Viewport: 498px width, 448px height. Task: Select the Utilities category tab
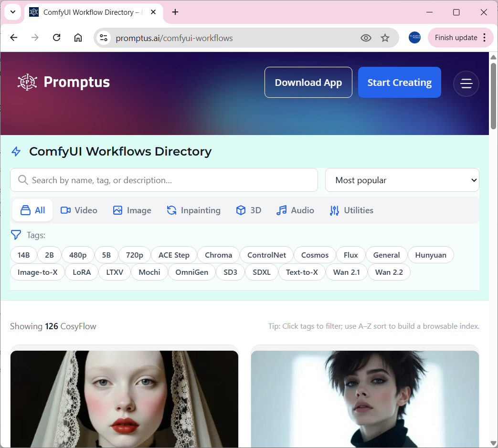351,210
